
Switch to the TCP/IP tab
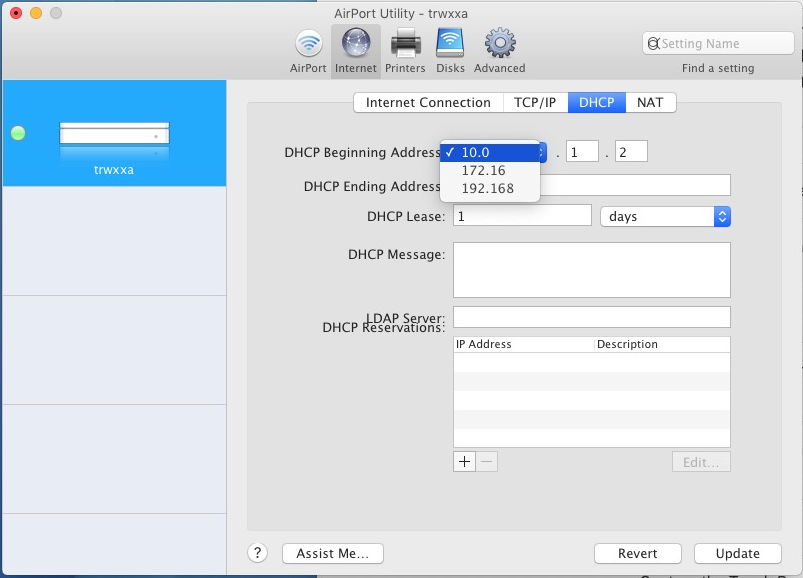(x=534, y=102)
